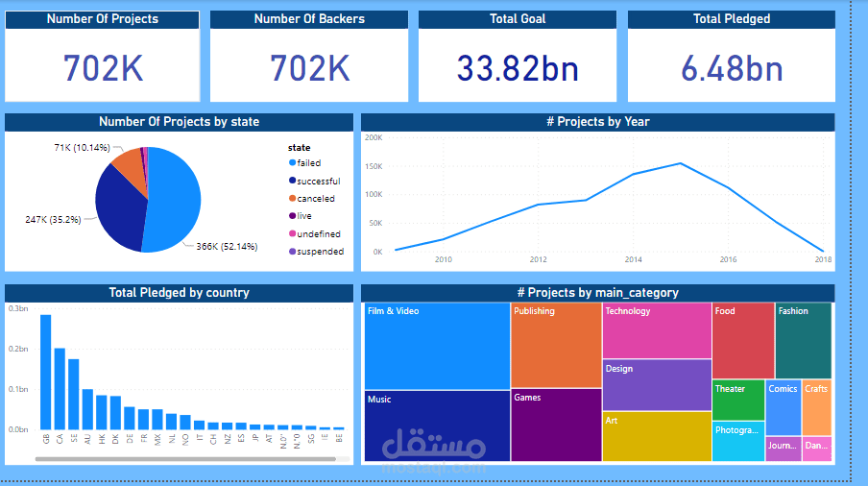Click the 'live' legend entry
This screenshot has width=868, height=486.
pos(300,216)
